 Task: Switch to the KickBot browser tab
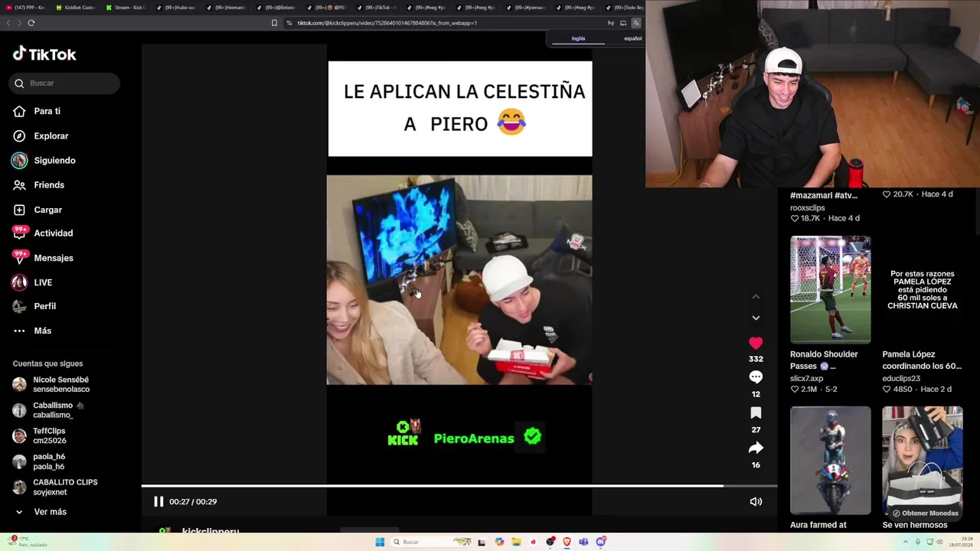75,7
